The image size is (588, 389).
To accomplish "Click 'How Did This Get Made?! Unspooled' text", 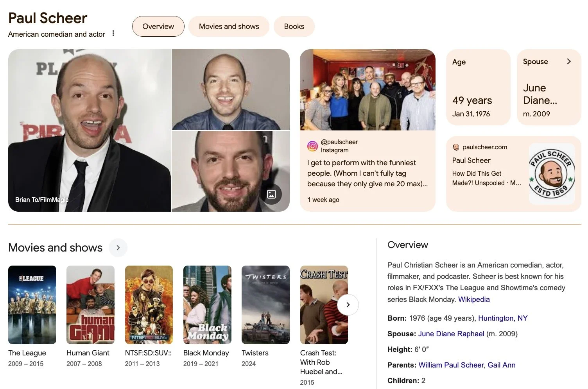I will [x=487, y=178].
